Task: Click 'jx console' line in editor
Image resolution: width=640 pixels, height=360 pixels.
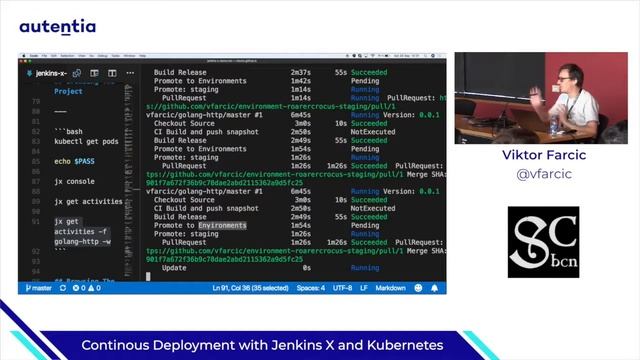Action: 74,182
